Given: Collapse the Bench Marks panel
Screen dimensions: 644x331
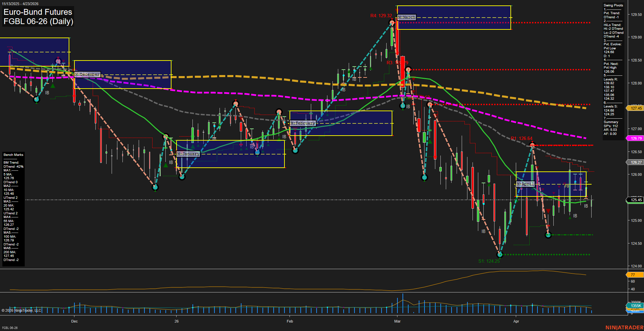Looking at the screenshot, I should pyautogui.click(x=13, y=155).
